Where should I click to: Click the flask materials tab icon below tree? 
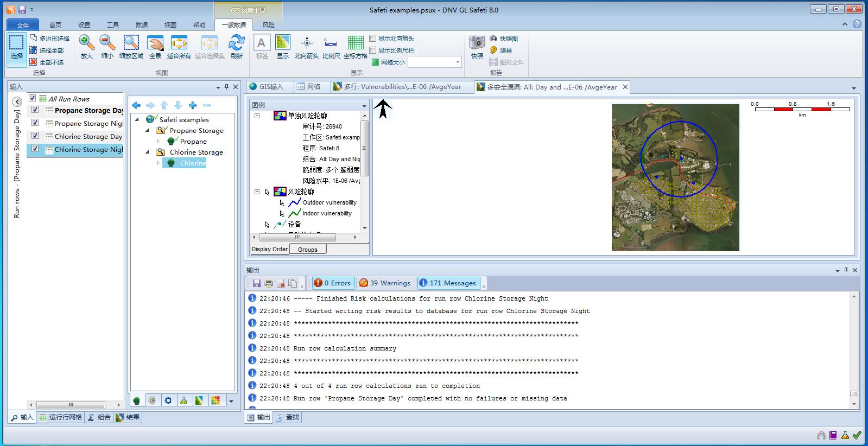[184, 400]
